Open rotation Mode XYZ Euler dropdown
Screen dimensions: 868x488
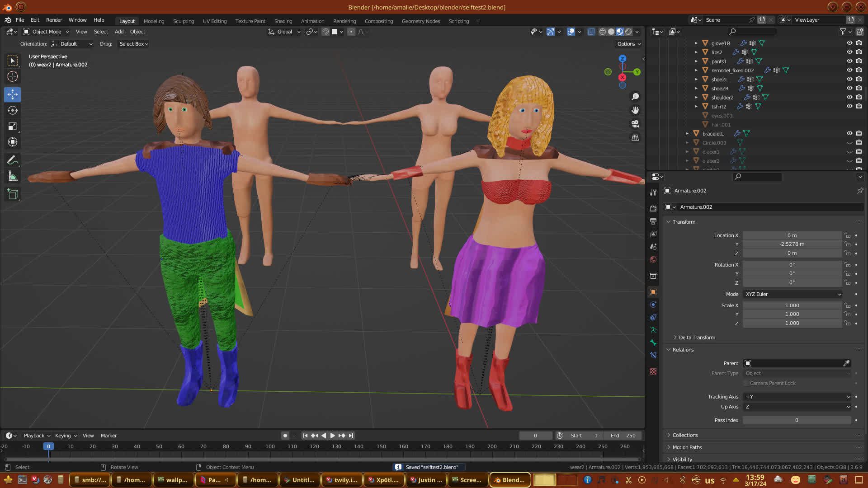point(793,294)
